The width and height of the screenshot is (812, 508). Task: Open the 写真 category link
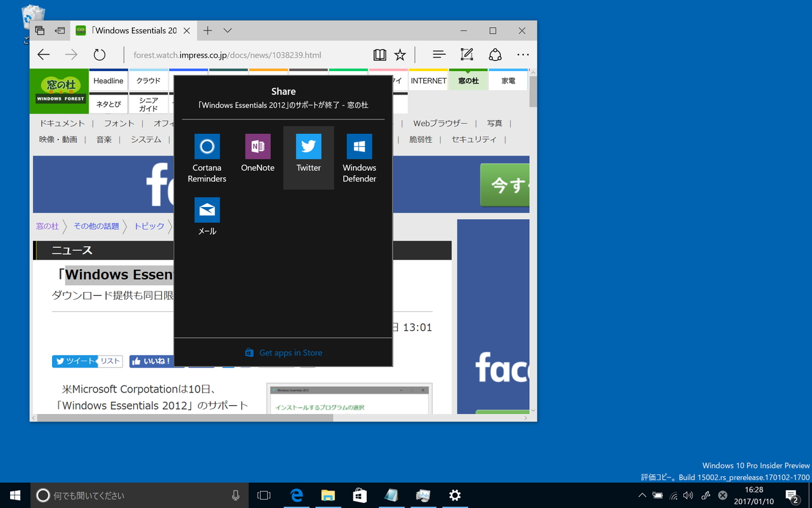point(494,123)
